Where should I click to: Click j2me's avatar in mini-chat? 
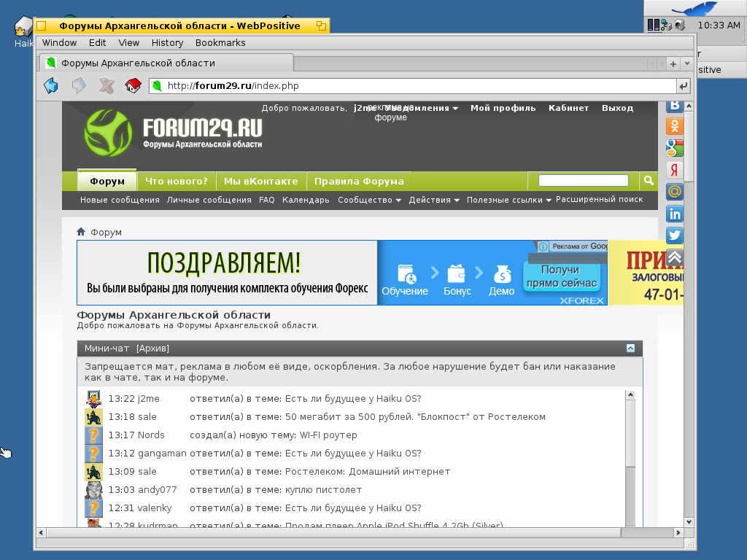click(93, 399)
